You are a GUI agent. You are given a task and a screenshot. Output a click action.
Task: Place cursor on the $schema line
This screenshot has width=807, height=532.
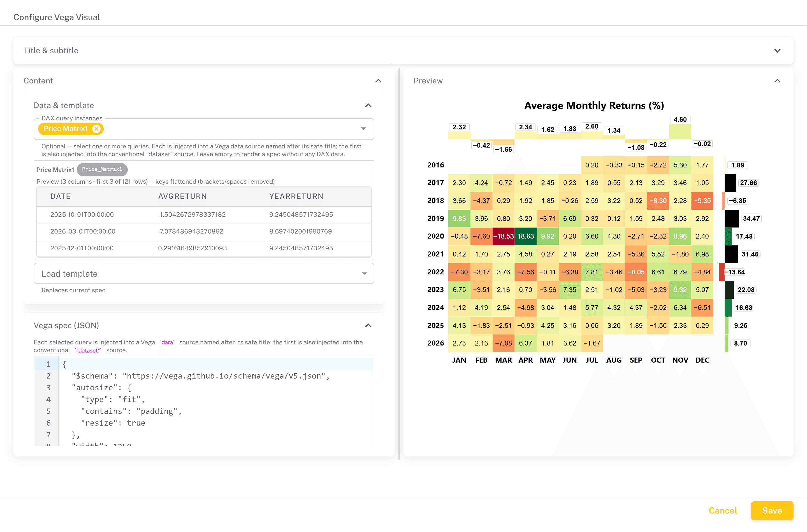(216, 376)
